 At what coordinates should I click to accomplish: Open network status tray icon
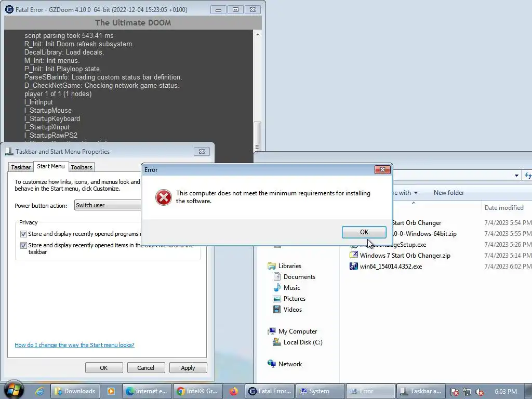click(x=467, y=392)
